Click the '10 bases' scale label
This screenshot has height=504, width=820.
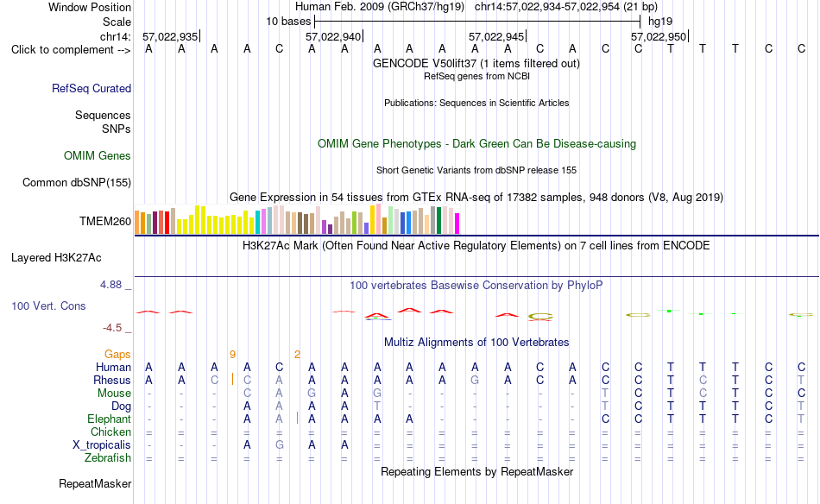point(288,22)
